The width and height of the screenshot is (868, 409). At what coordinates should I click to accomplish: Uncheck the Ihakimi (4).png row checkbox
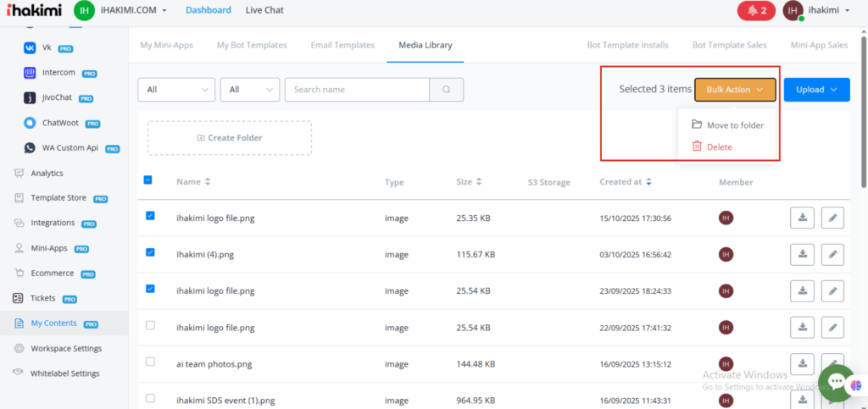(150, 252)
